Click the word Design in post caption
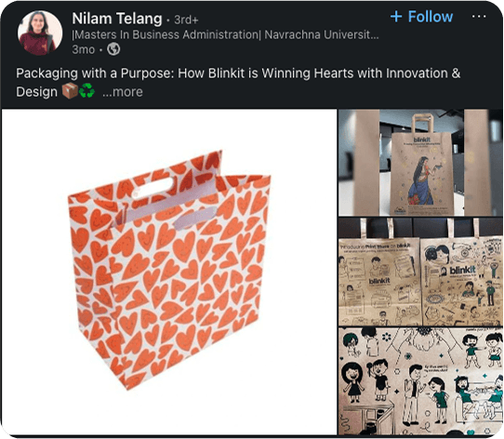The width and height of the screenshot is (504, 439). [x=36, y=92]
